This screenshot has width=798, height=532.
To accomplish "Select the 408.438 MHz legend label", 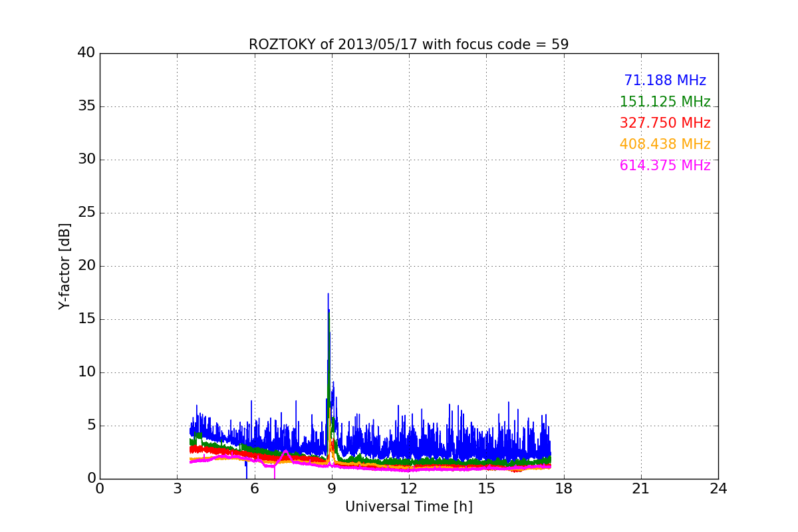I will pos(665,144).
